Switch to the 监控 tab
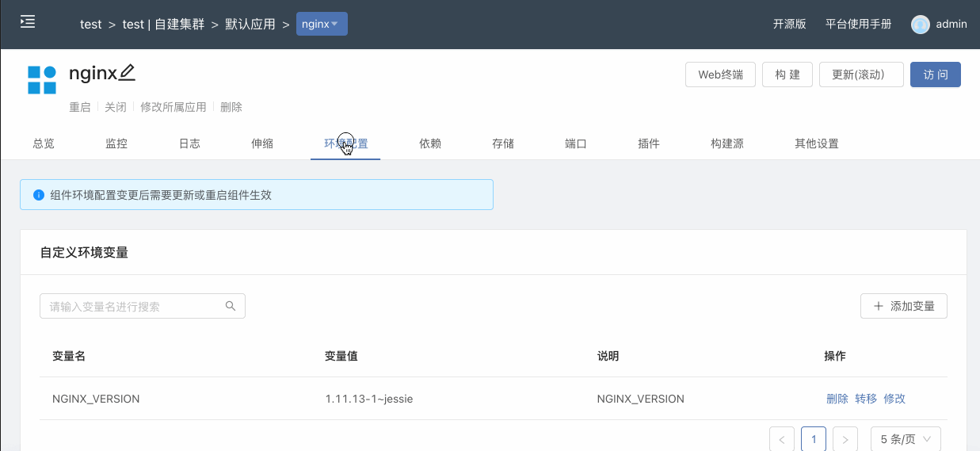The width and height of the screenshot is (980, 451). click(x=116, y=143)
